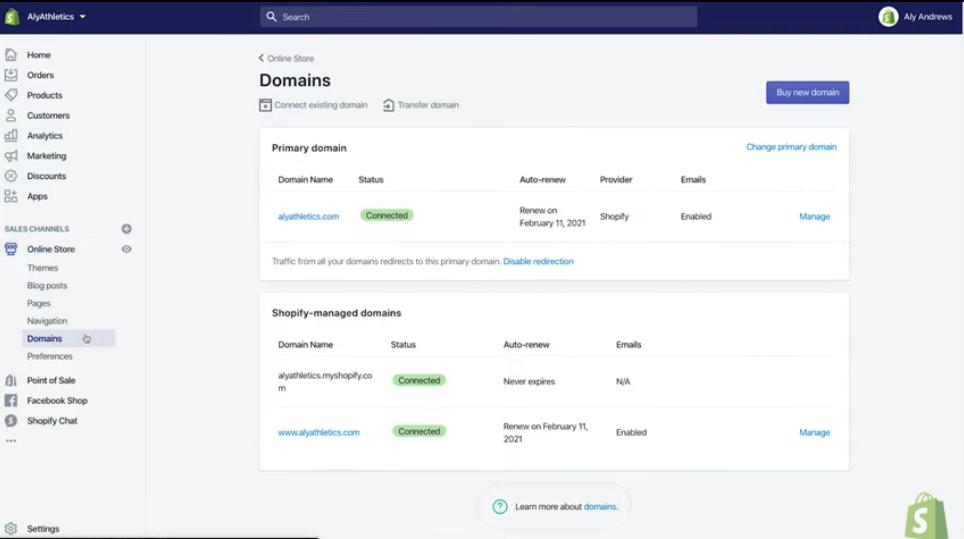This screenshot has height=539, width=964.
Task: Open Discounts in the sidebar
Action: (46, 176)
